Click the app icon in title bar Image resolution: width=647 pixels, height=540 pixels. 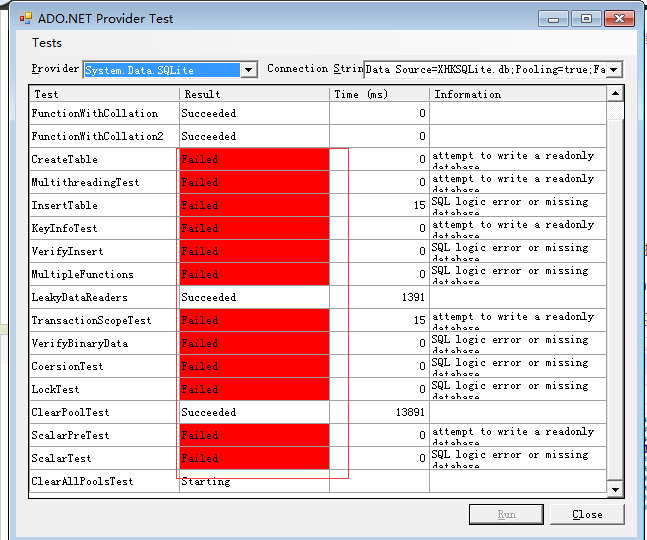[x=26, y=18]
